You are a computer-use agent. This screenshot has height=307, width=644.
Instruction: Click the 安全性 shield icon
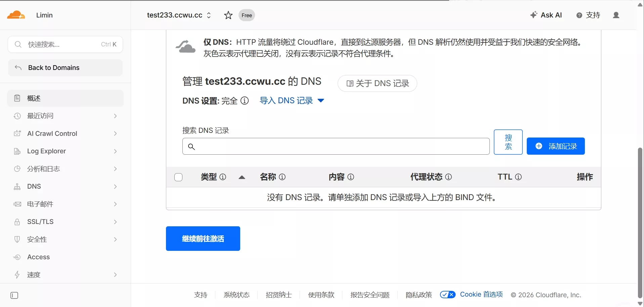click(17, 239)
